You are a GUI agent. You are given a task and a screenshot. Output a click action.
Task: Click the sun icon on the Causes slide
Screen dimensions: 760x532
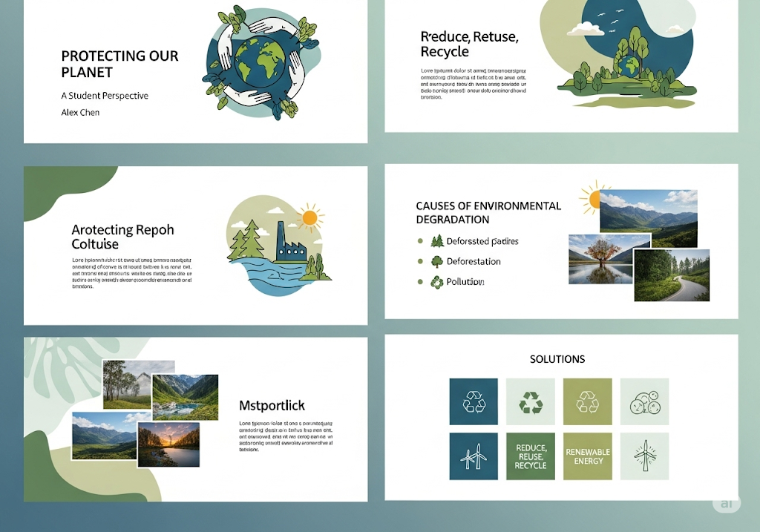[592, 197]
